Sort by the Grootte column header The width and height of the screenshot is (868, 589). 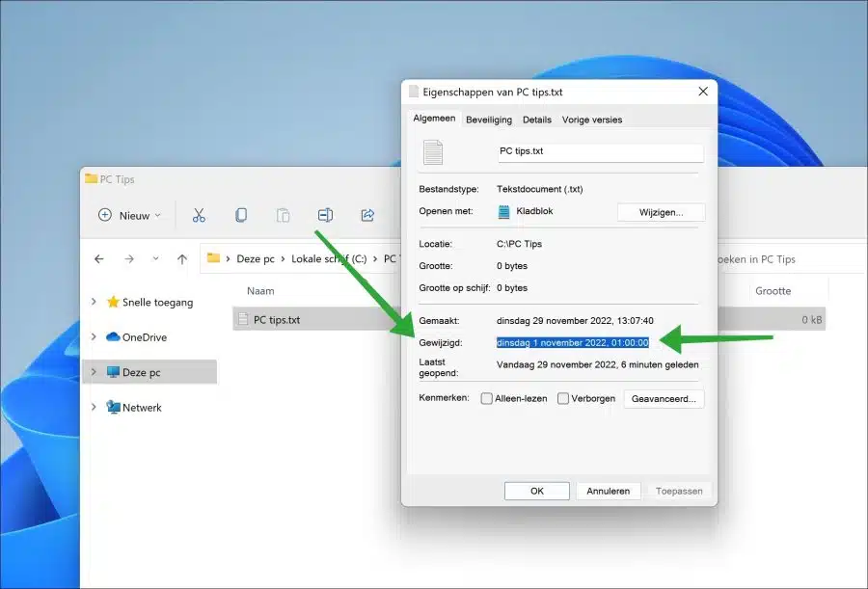click(x=773, y=291)
